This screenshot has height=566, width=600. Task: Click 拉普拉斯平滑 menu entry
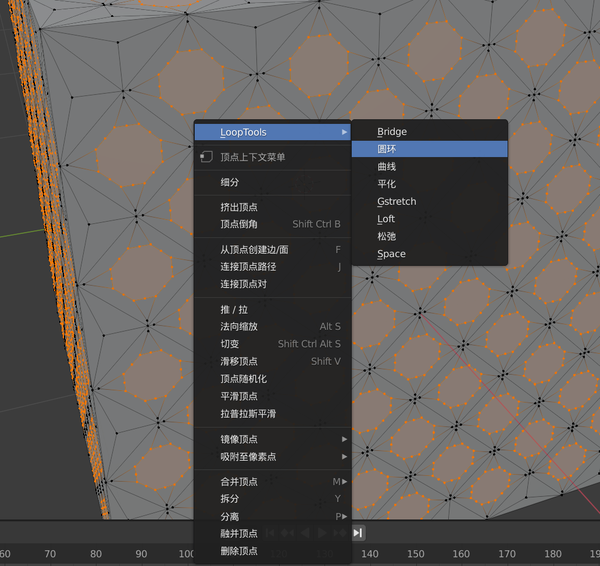272,414
